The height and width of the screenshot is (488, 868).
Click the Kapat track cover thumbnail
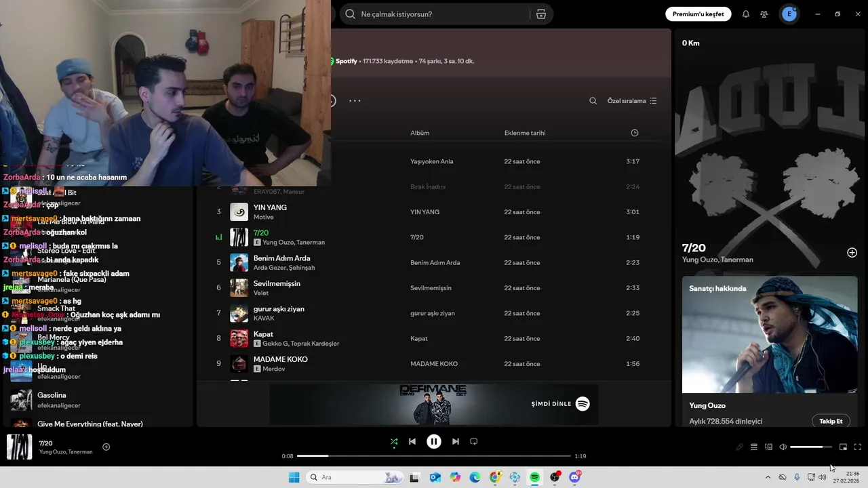pos(239,338)
